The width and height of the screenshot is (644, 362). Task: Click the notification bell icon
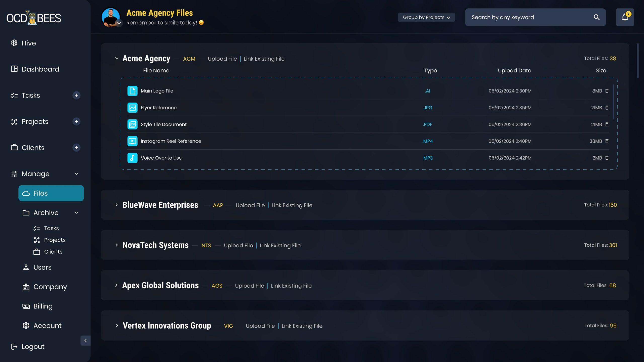point(625,17)
